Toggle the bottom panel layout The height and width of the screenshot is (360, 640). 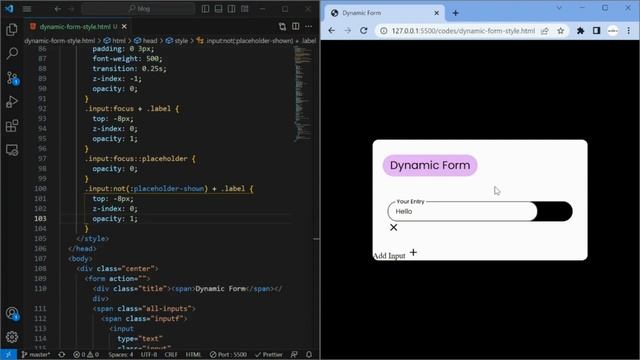point(218,9)
